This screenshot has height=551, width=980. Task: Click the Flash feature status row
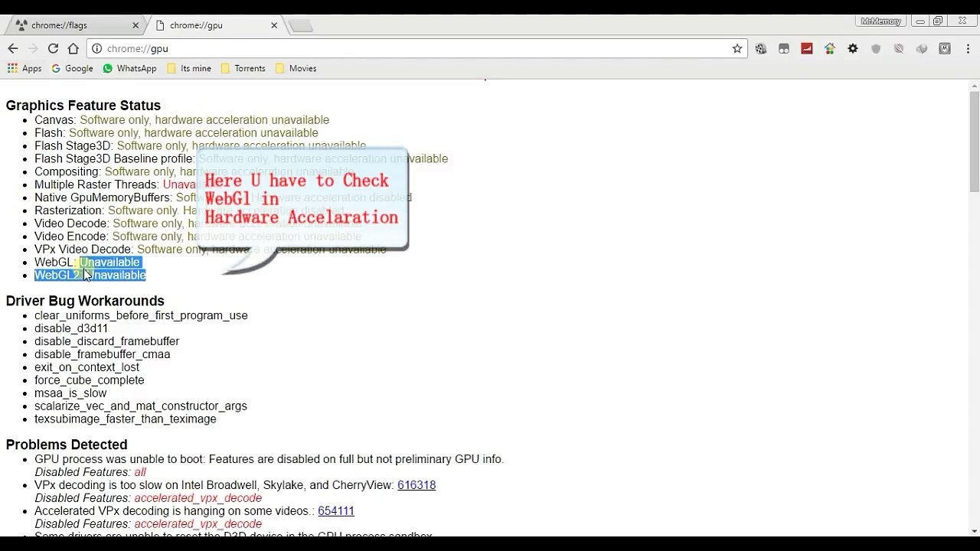click(176, 132)
